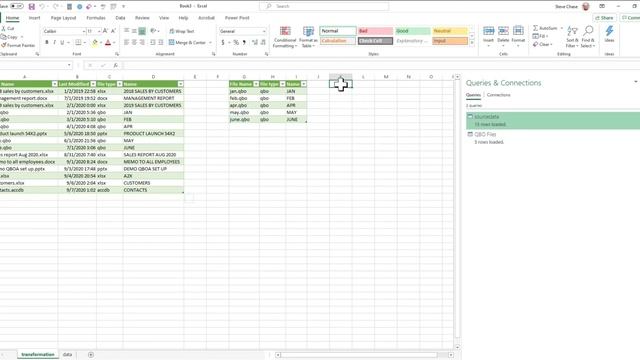Click the Accounting dollar format icon

(223, 42)
